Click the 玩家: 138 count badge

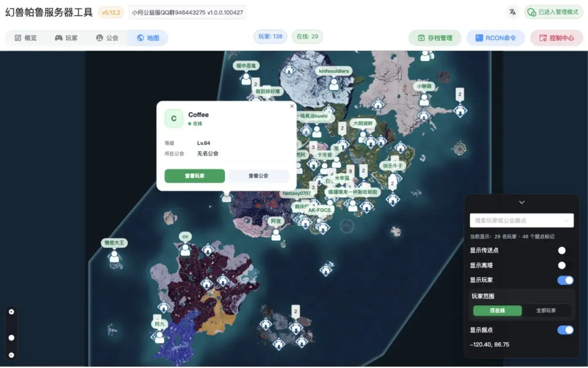pyautogui.click(x=270, y=36)
